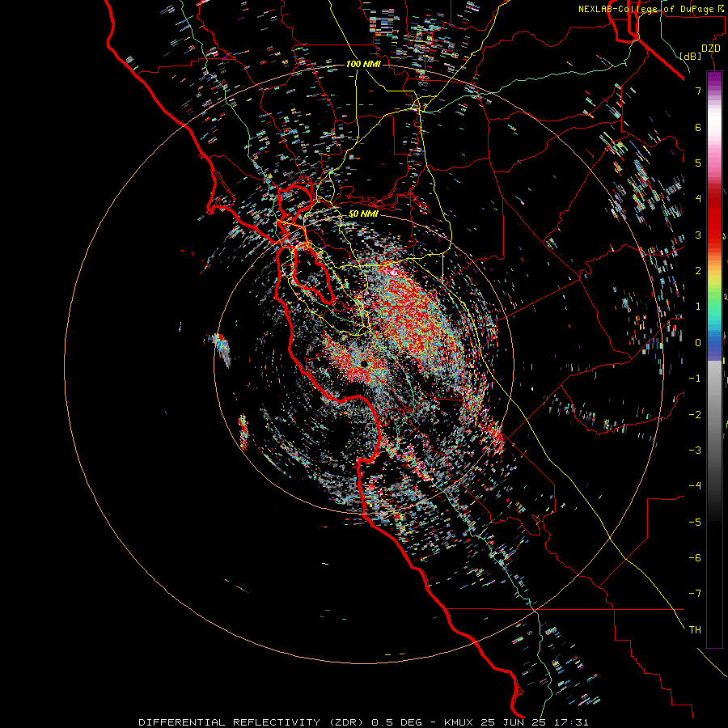
Task: Click the gray -2 dB section of colorbar
Action: [714, 414]
